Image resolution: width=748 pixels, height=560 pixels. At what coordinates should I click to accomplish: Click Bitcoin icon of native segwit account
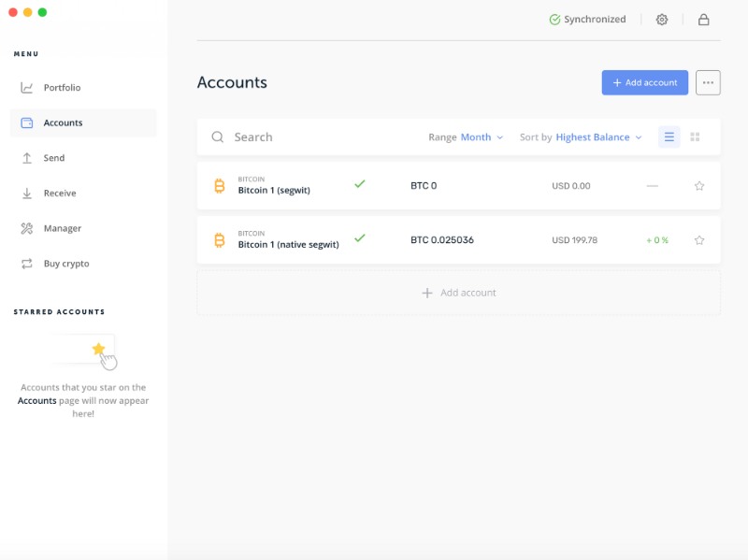(x=220, y=240)
